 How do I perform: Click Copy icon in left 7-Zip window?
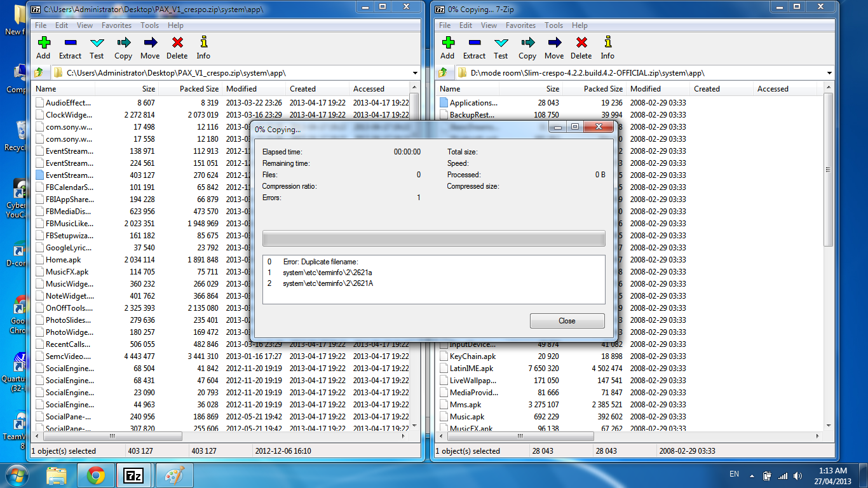click(123, 48)
